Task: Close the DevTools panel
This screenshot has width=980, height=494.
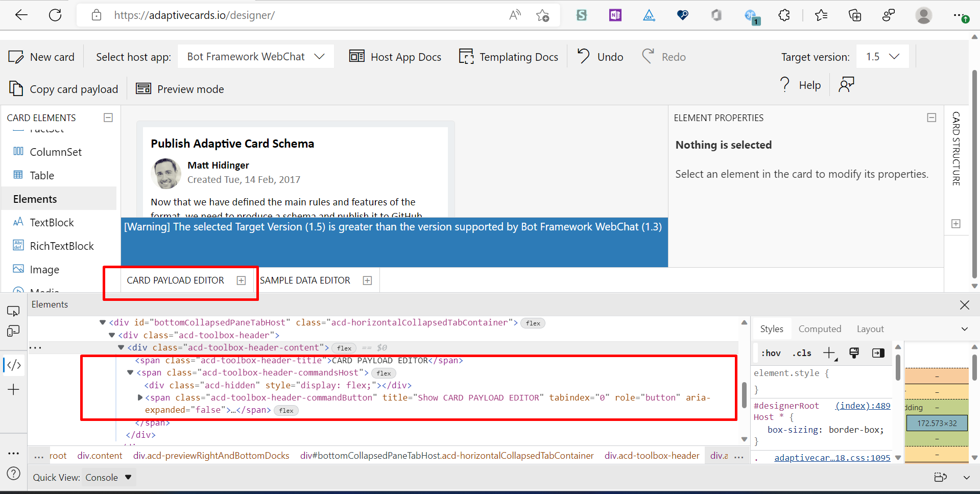Action: pyautogui.click(x=964, y=305)
